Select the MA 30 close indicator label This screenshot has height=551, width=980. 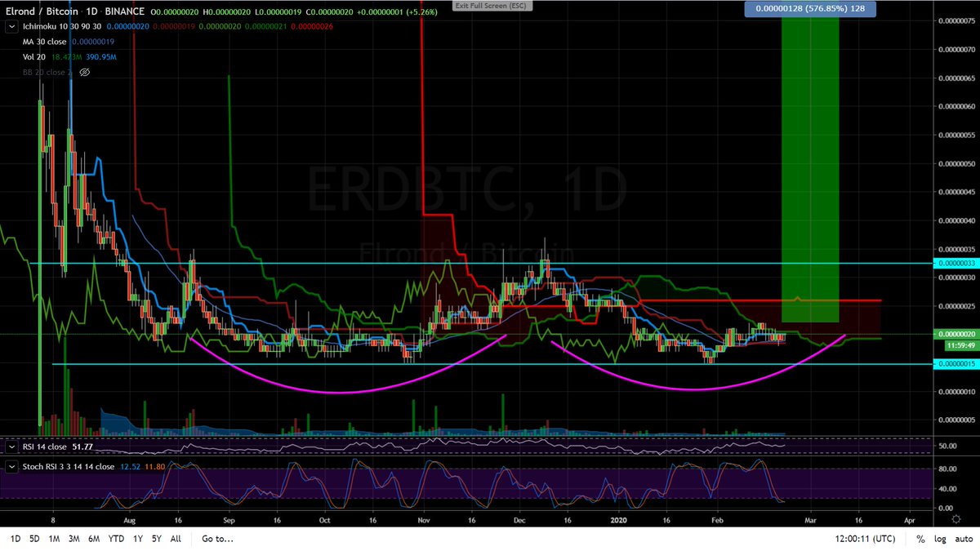coord(43,42)
